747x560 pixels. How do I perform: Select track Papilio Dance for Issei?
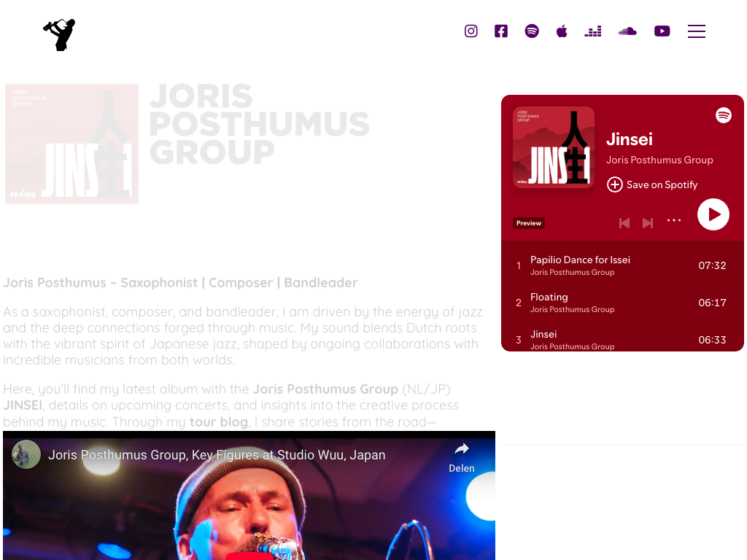coord(622,265)
